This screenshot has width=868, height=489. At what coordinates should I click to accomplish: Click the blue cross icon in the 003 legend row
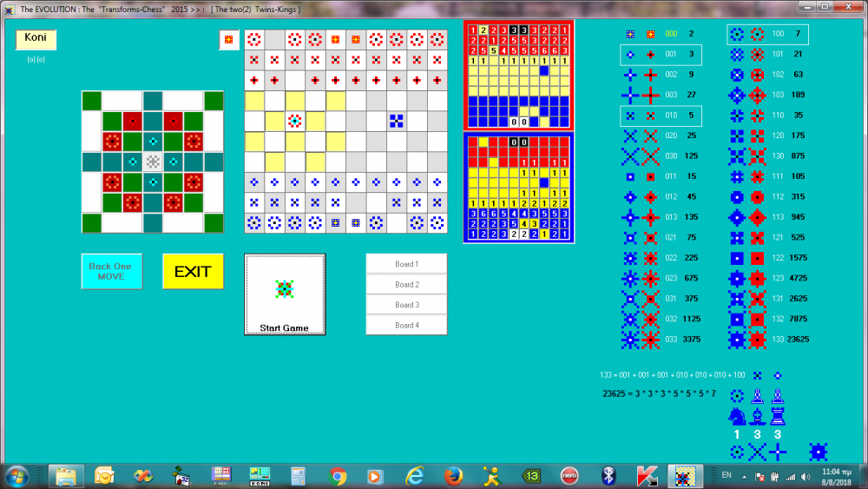click(x=630, y=96)
